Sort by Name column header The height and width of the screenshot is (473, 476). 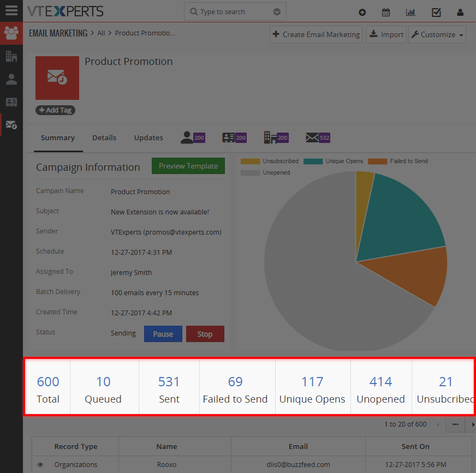[x=166, y=447]
